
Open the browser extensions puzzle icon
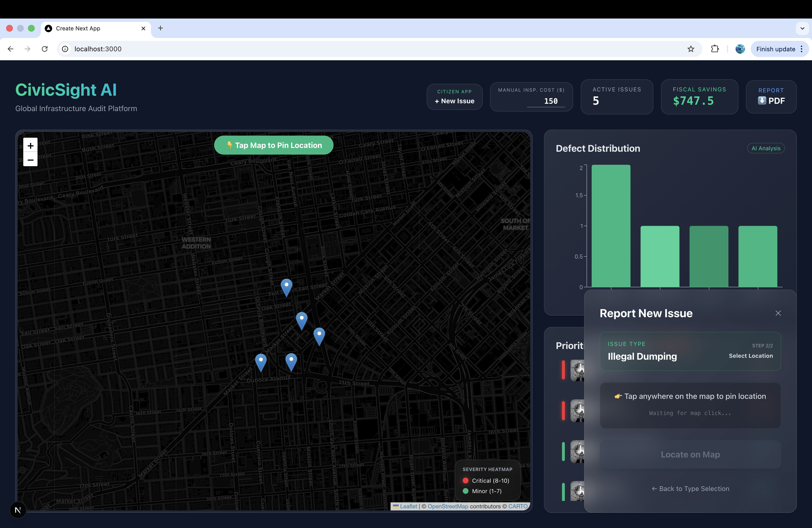(x=715, y=49)
